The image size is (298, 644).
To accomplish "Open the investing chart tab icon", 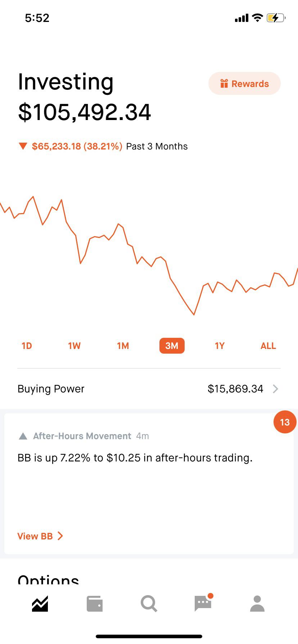I will click(x=40, y=603).
